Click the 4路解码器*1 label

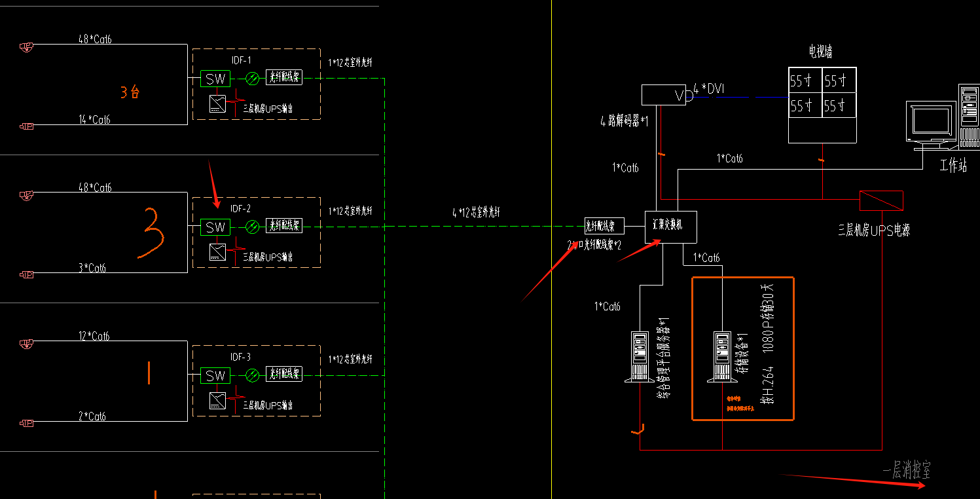[623, 121]
